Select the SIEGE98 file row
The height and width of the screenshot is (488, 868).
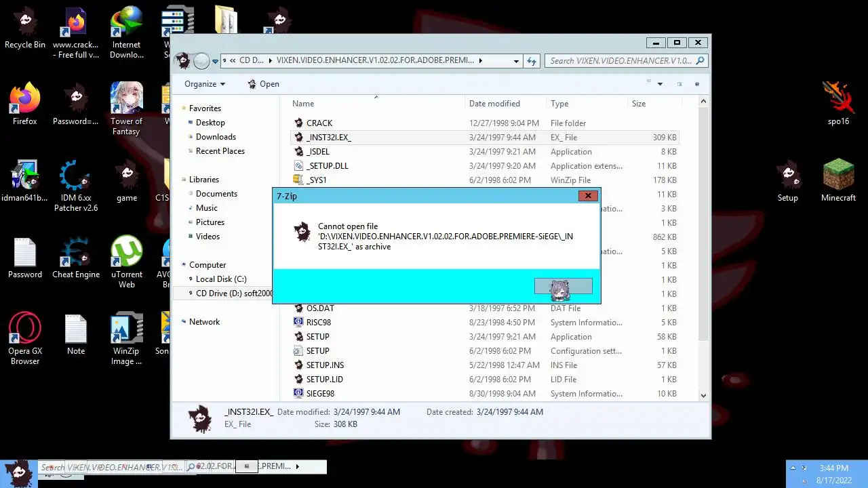coord(484,394)
